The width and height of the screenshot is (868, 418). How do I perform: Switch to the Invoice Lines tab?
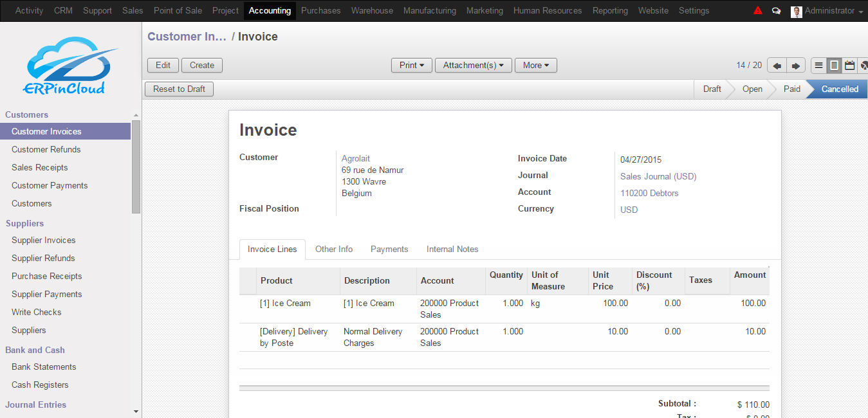click(x=272, y=250)
